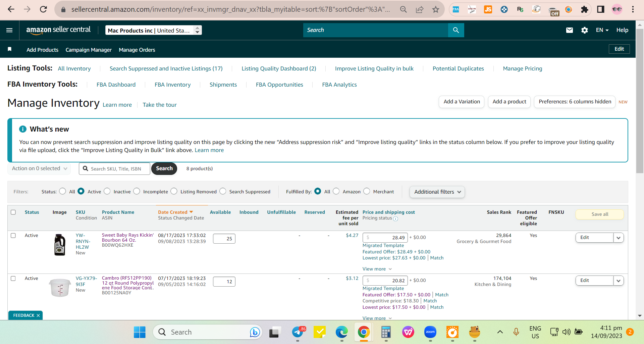Tick the select-all checkbox in table header

[13, 212]
